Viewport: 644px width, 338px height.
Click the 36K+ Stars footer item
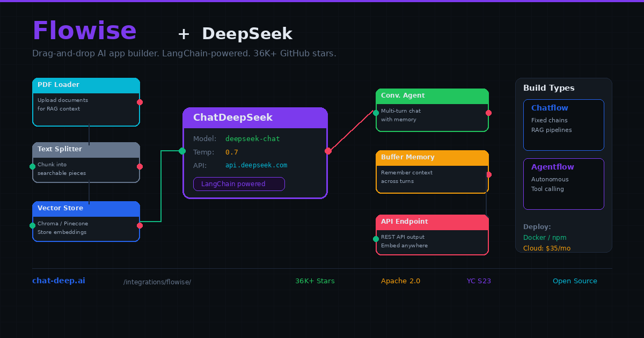tap(315, 281)
